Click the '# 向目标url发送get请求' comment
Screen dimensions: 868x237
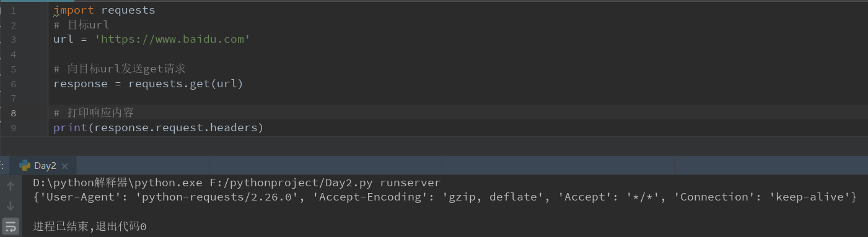120,69
